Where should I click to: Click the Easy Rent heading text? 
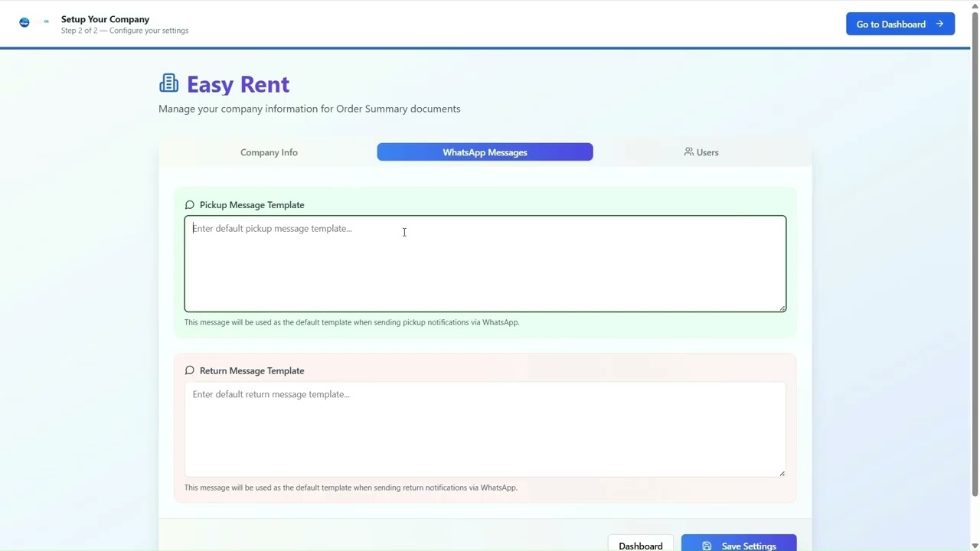tap(238, 84)
